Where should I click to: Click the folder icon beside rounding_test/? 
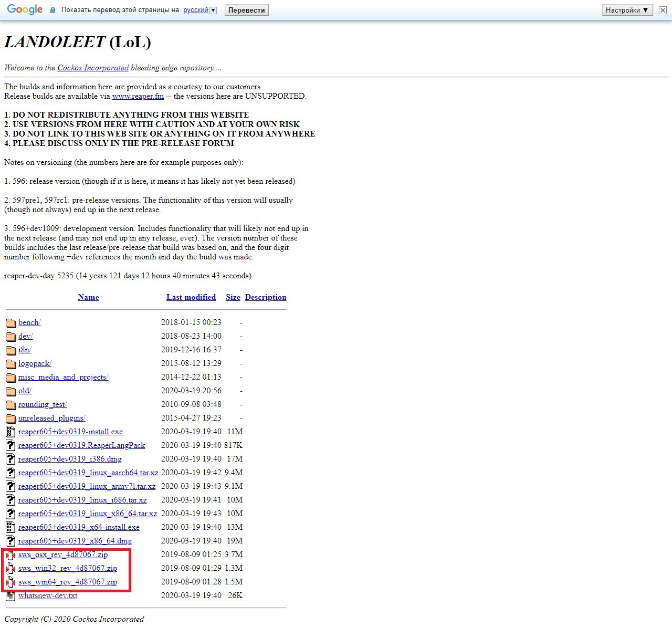click(x=10, y=405)
